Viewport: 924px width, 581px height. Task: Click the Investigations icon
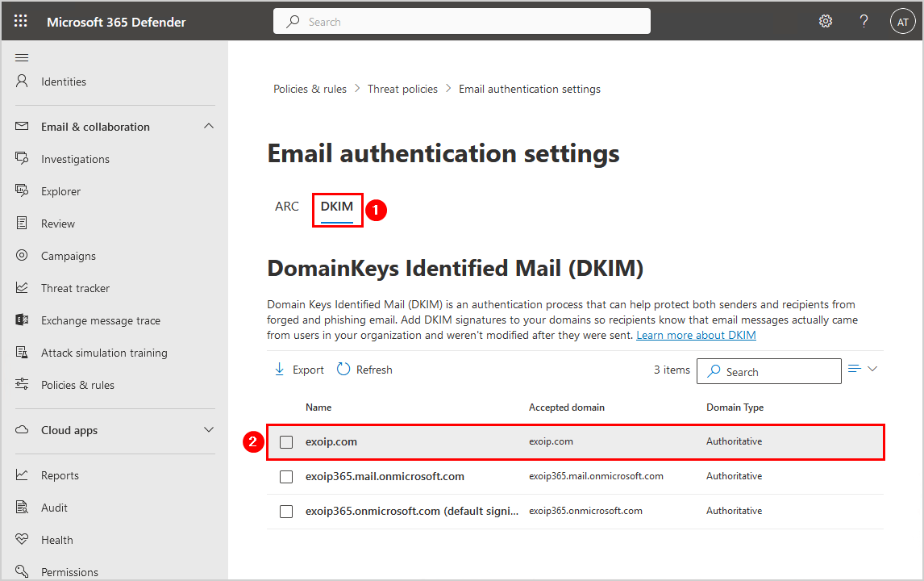click(x=22, y=159)
